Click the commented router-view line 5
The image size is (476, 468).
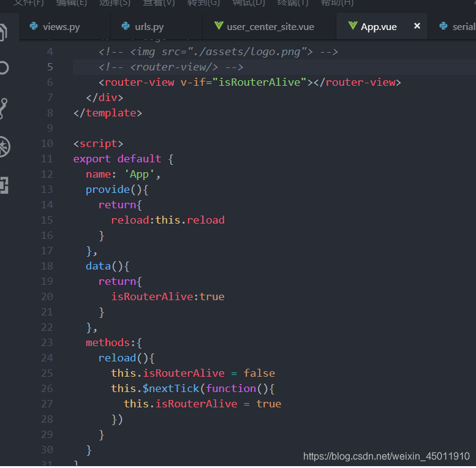point(170,67)
